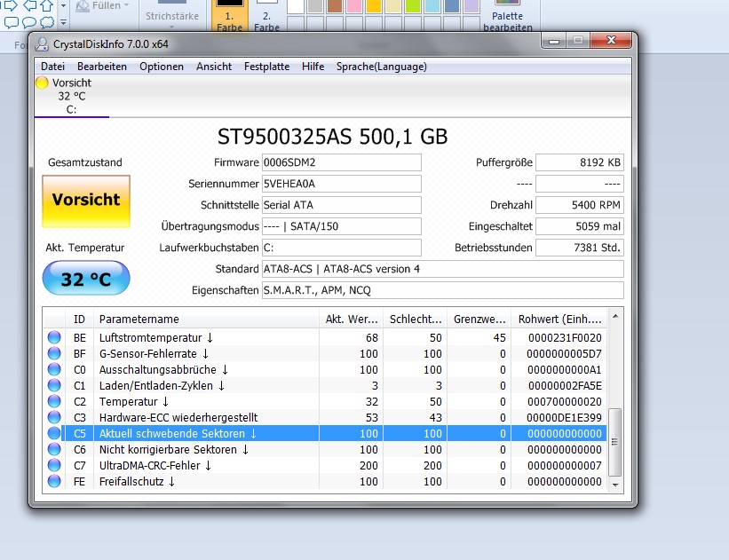Click the blue status circle for row BE
729x560 pixels.
pyautogui.click(x=54, y=337)
